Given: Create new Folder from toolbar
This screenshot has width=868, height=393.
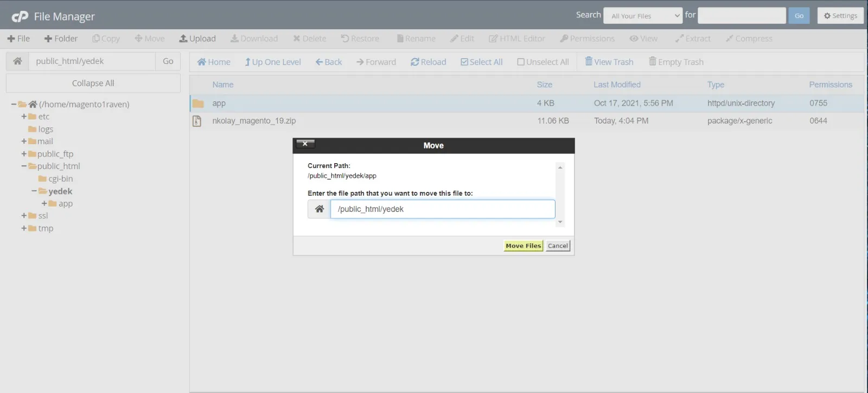Looking at the screenshot, I should pyautogui.click(x=61, y=38).
